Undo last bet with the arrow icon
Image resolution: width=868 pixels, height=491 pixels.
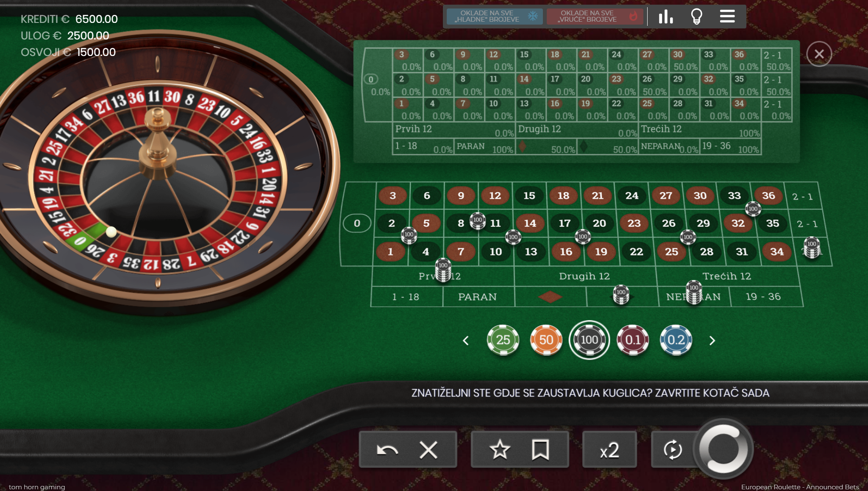(x=387, y=449)
